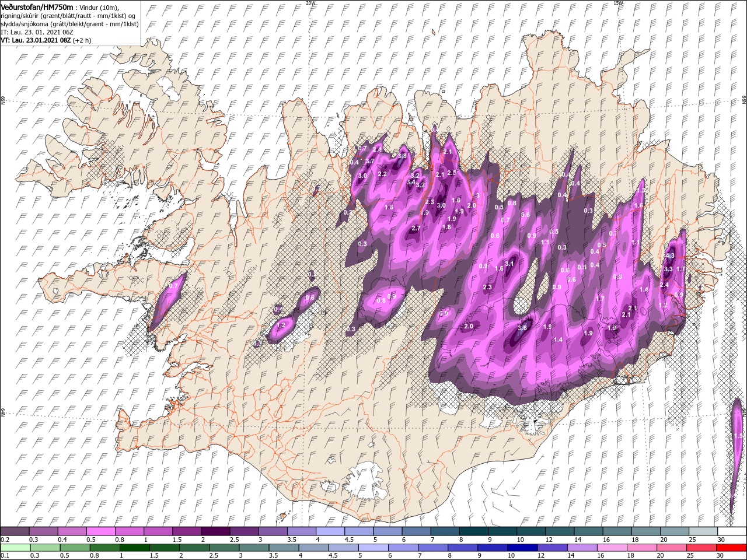
Task: Click the 2.7 precipitation value on the map
Action: [x=416, y=228]
